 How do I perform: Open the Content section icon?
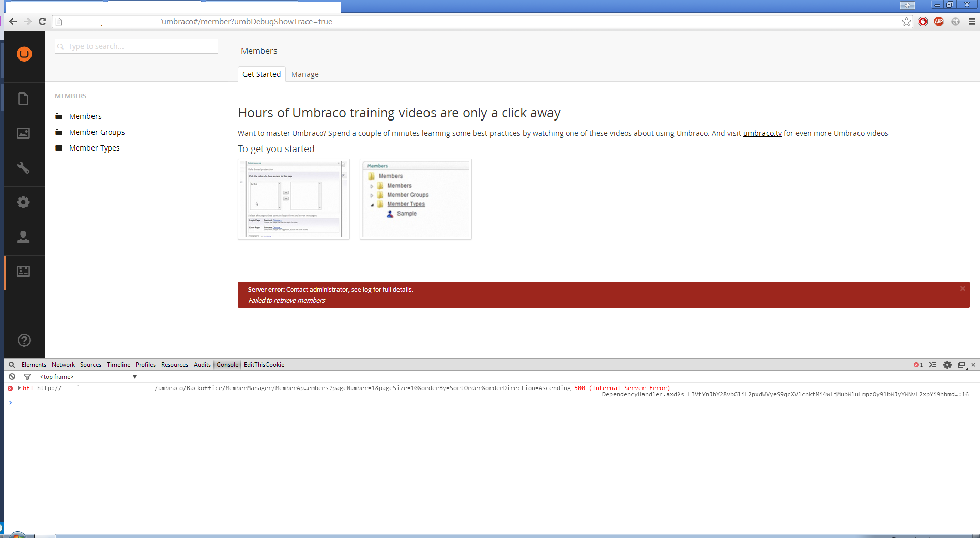(23, 98)
